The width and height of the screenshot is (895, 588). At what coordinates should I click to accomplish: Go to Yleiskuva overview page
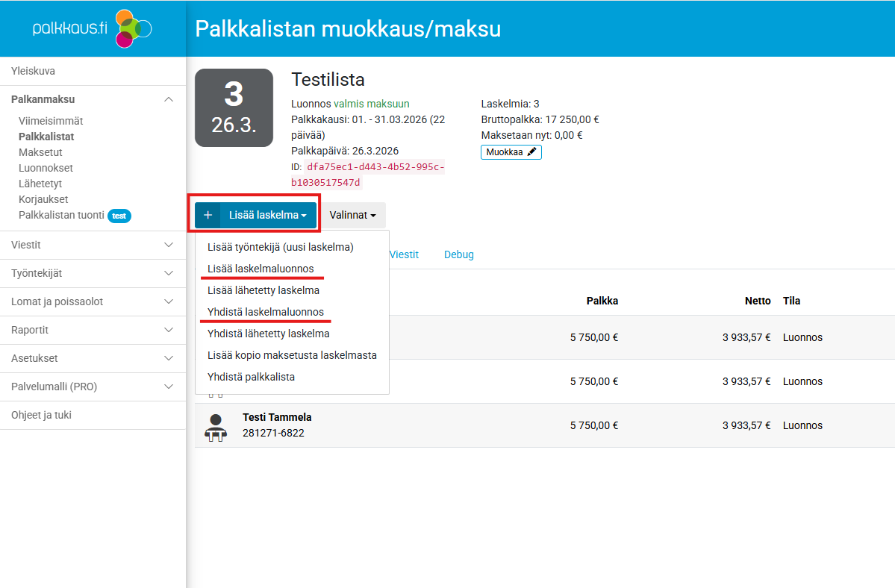pos(33,71)
